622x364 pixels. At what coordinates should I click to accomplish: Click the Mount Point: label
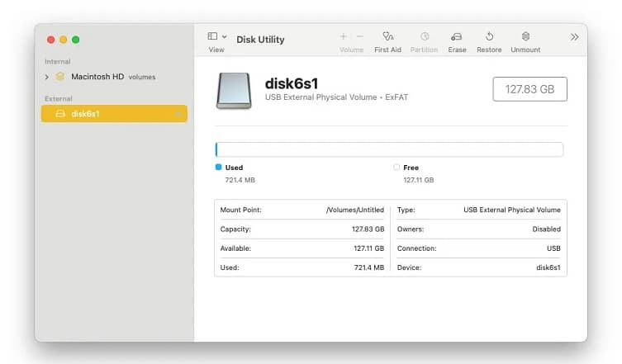(x=240, y=210)
